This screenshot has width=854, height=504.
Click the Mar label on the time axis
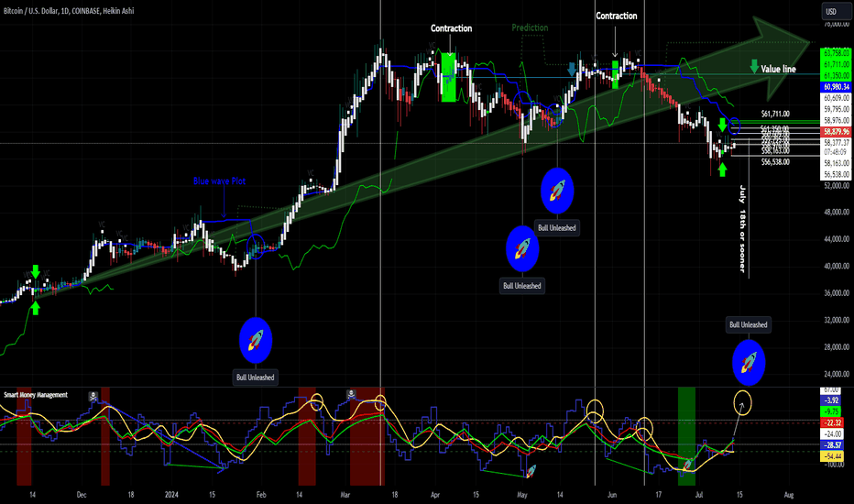pos(345,495)
